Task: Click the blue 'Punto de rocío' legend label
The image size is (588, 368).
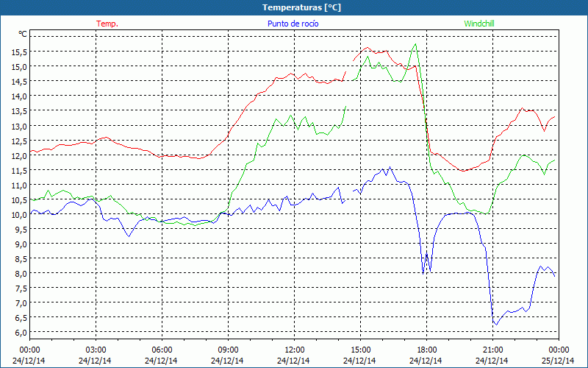Action: coord(293,24)
